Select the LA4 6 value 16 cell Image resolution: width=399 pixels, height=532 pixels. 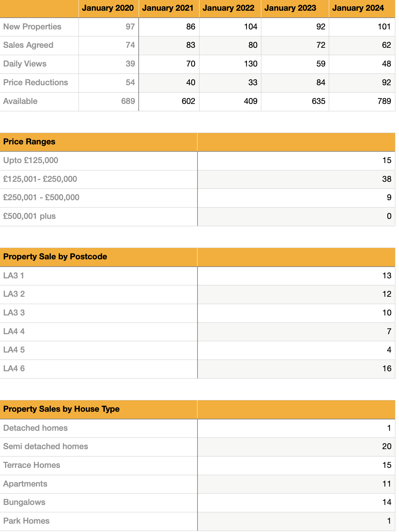[296, 369]
